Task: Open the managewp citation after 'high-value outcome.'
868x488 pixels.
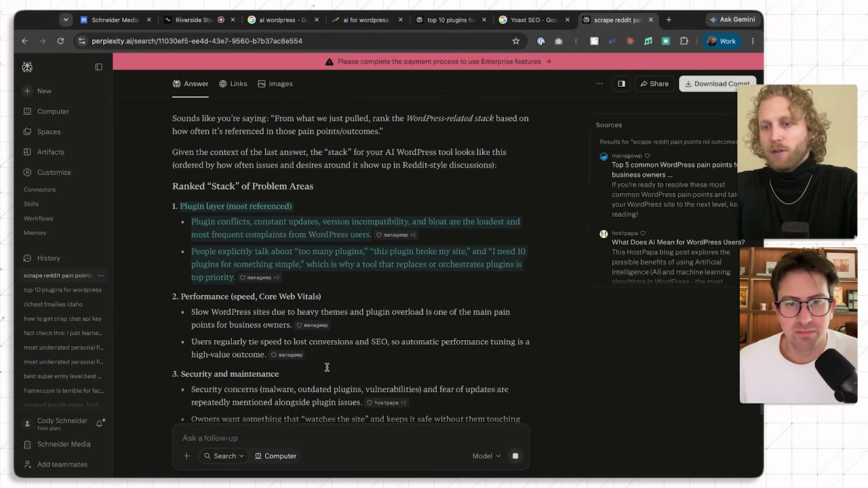Action: point(287,355)
